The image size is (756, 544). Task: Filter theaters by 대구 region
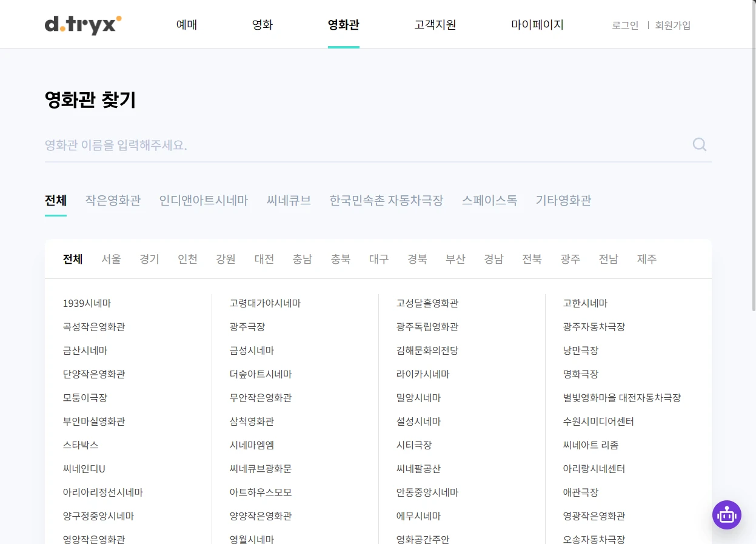pos(379,259)
